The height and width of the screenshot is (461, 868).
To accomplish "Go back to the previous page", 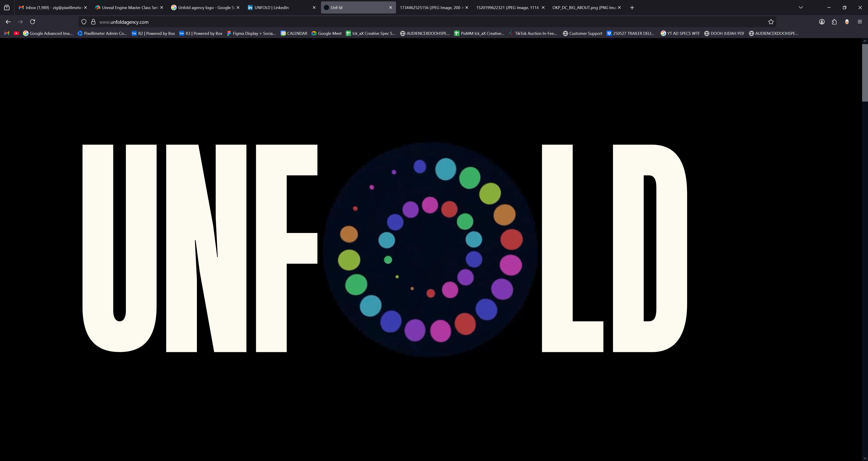I will [8, 22].
